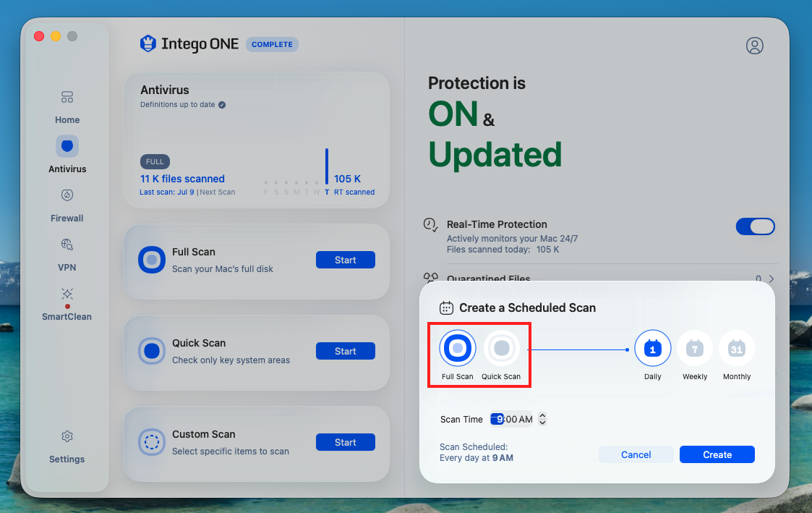Toggle Real-Time Protection switch off
This screenshot has height=513, width=812.
[x=755, y=226]
